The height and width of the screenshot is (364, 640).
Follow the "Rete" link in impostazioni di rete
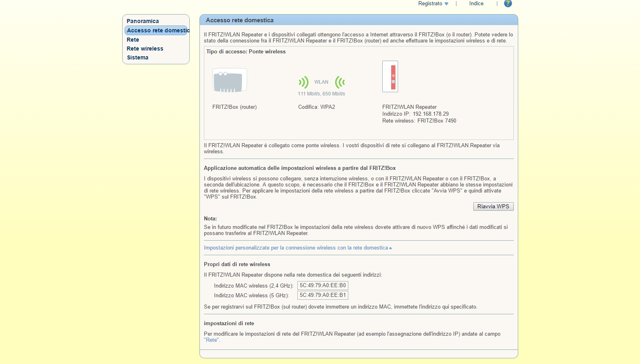212,340
